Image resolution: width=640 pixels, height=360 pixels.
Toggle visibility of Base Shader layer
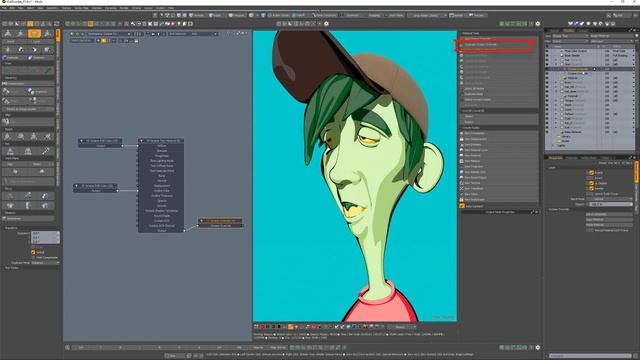point(547,56)
